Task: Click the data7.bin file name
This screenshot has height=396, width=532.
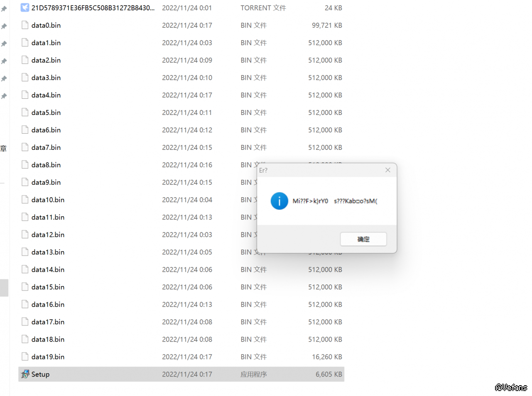Action: click(46, 147)
